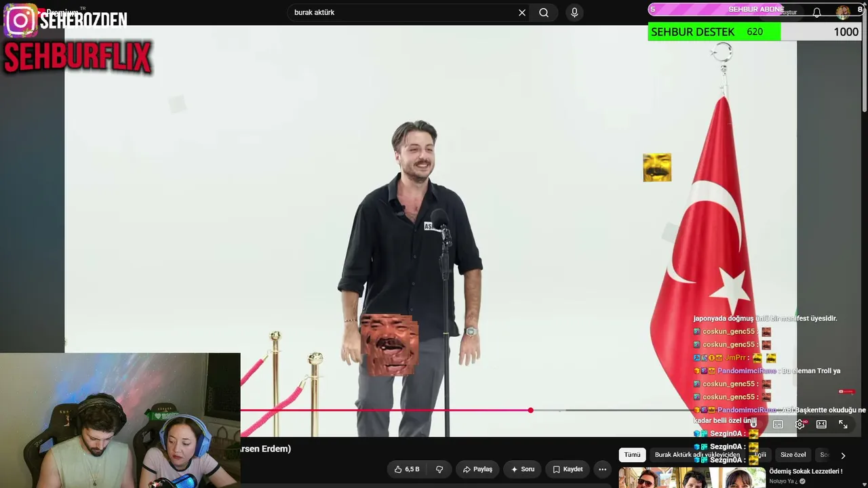This screenshot has height=488, width=868.
Task: Open the account avatar menu
Action: click(x=843, y=12)
